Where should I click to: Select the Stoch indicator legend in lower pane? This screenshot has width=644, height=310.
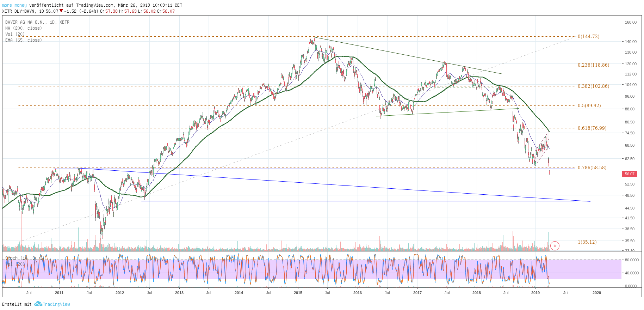tap(25, 258)
